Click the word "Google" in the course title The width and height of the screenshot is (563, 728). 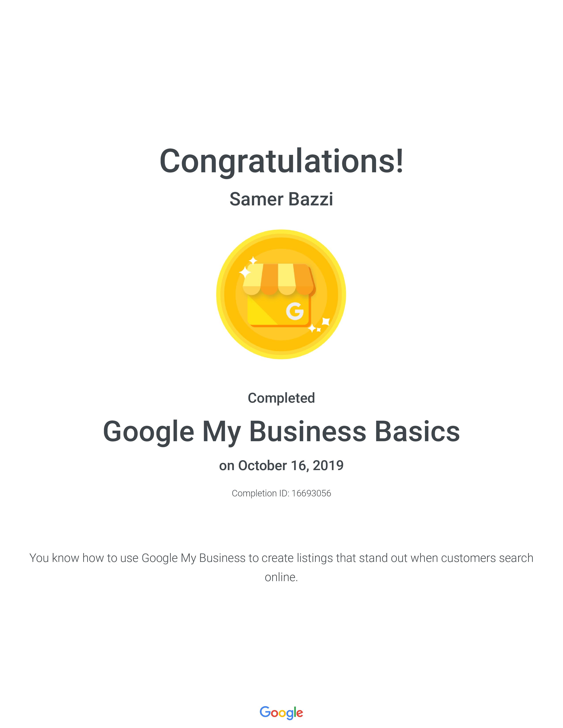[x=148, y=432]
